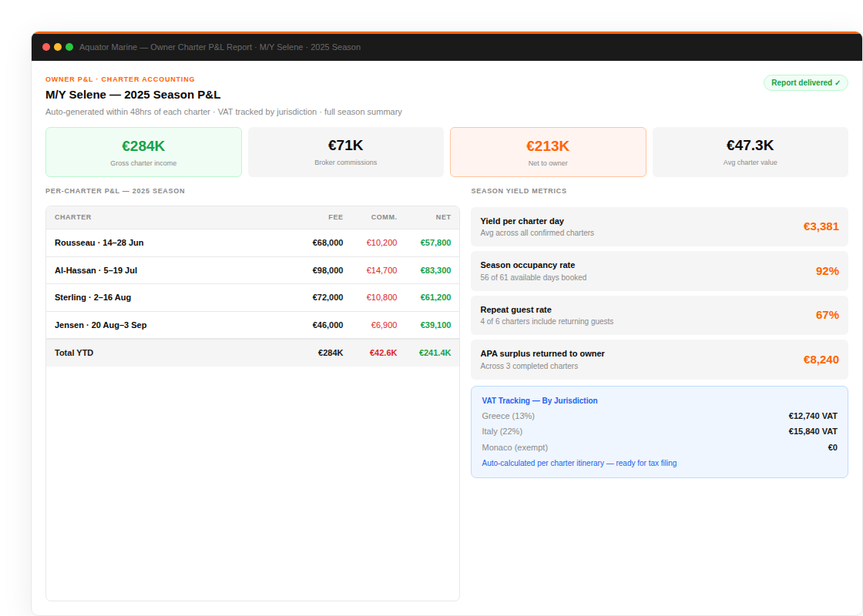Image resolution: width=863 pixels, height=616 pixels.
Task: Click the €6,900 commission value
Action: [384, 325]
